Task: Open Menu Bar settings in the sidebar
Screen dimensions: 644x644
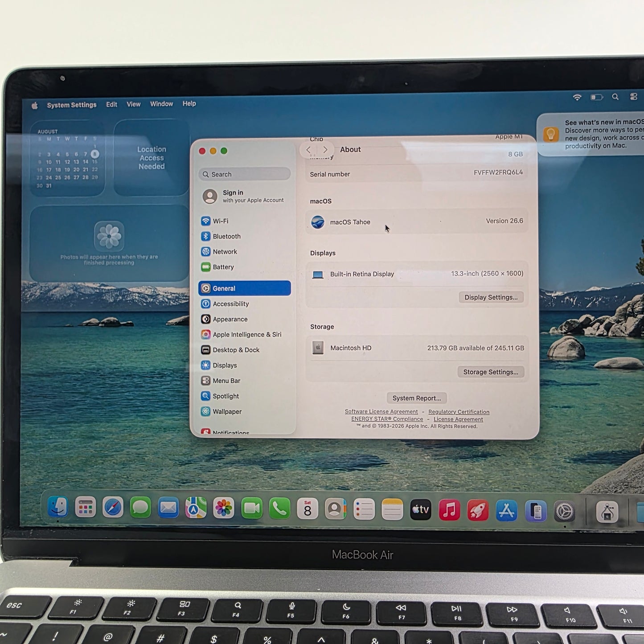Action: point(244,381)
